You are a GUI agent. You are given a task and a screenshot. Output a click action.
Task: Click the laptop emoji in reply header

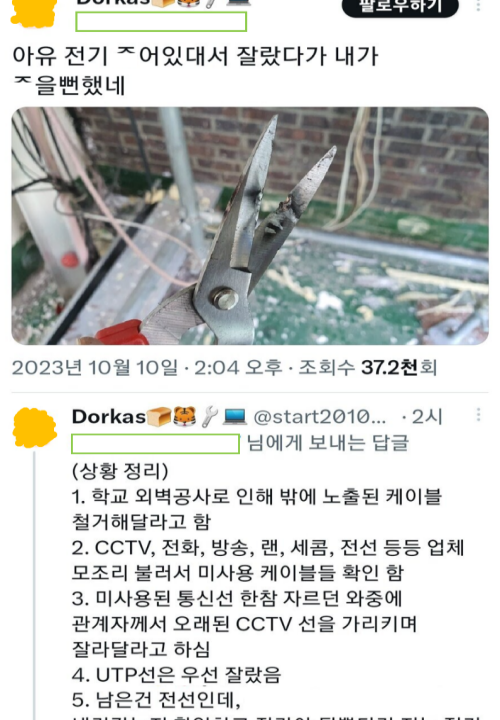(235, 417)
